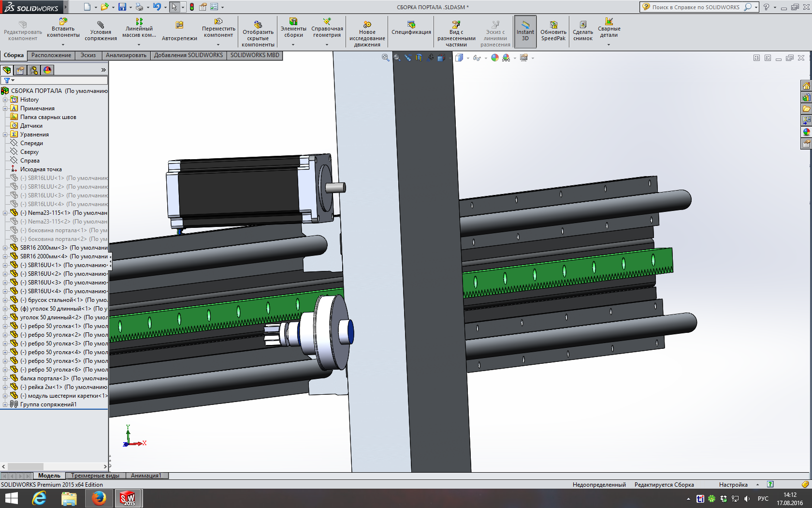Open Firefox from the taskbar

point(99,498)
